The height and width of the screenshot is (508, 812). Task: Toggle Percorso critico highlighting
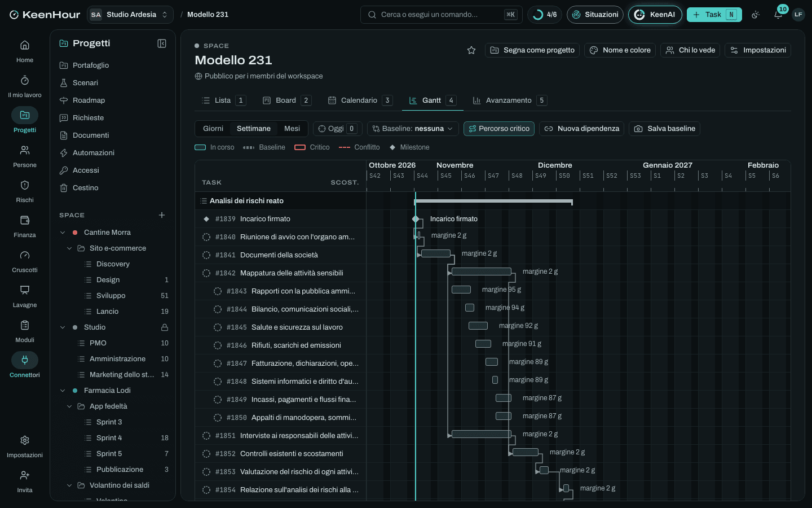click(x=499, y=129)
